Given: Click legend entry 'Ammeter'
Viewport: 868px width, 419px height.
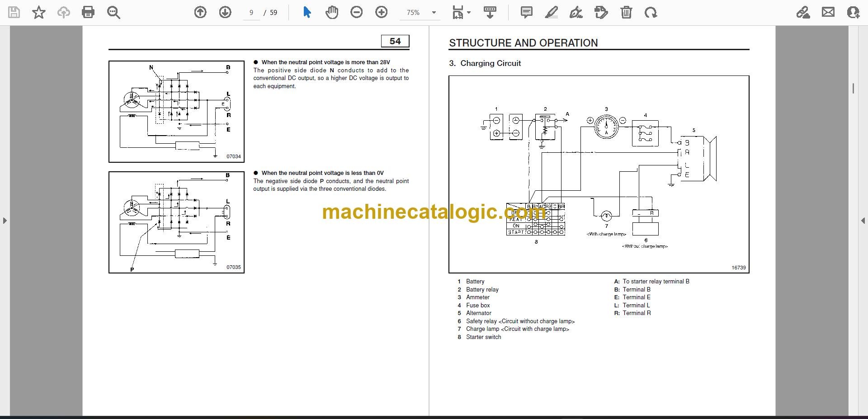Looking at the screenshot, I should pos(477,297).
